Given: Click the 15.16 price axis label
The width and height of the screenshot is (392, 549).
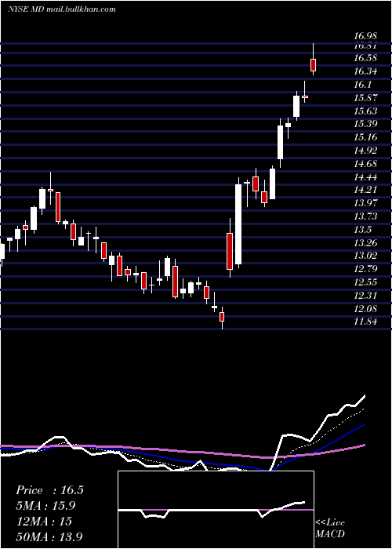Looking at the screenshot, I should tap(365, 137).
